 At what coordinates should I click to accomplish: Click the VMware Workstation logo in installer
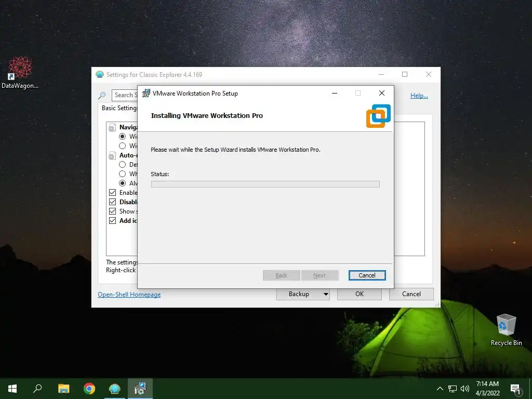pos(378,116)
